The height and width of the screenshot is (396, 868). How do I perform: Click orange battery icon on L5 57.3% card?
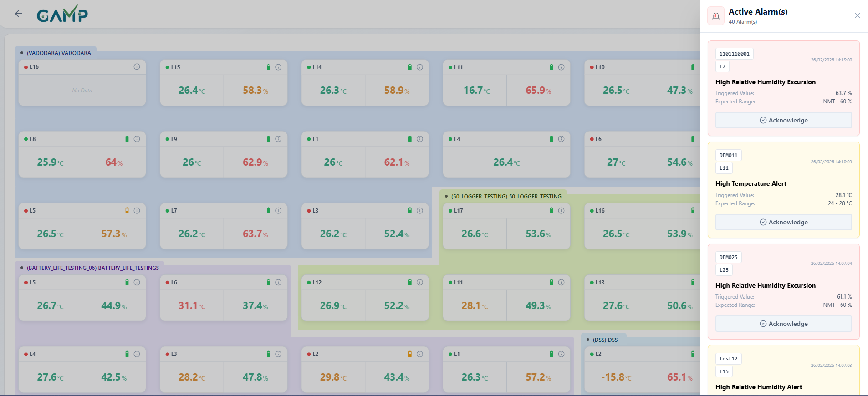click(127, 211)
